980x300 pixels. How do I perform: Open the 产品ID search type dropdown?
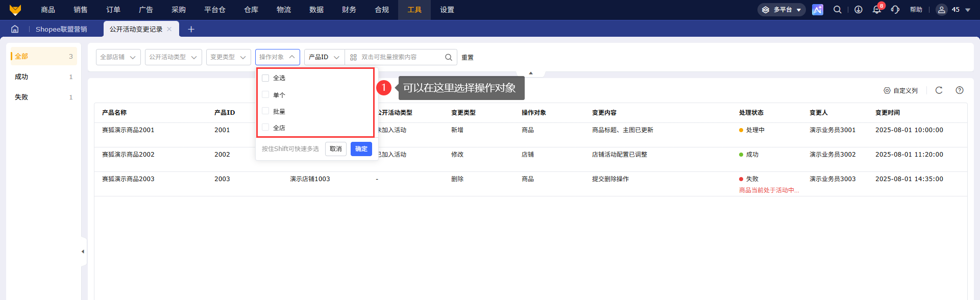point(325,57)
